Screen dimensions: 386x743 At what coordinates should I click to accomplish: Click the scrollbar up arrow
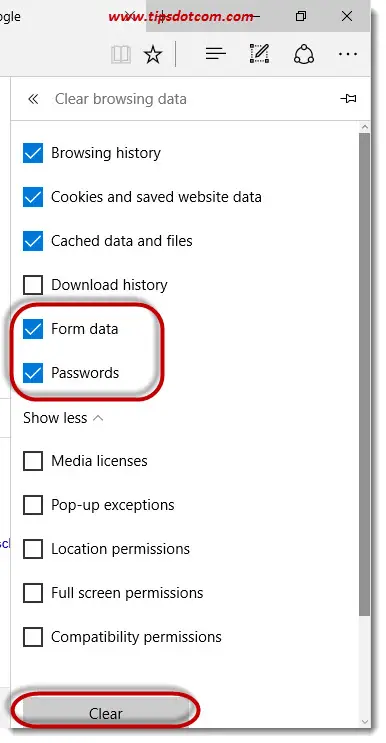[x=365, y=127]
